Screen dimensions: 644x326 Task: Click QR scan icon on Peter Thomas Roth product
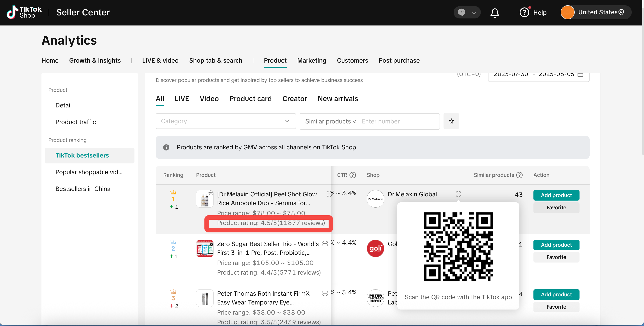pos(325,293)
